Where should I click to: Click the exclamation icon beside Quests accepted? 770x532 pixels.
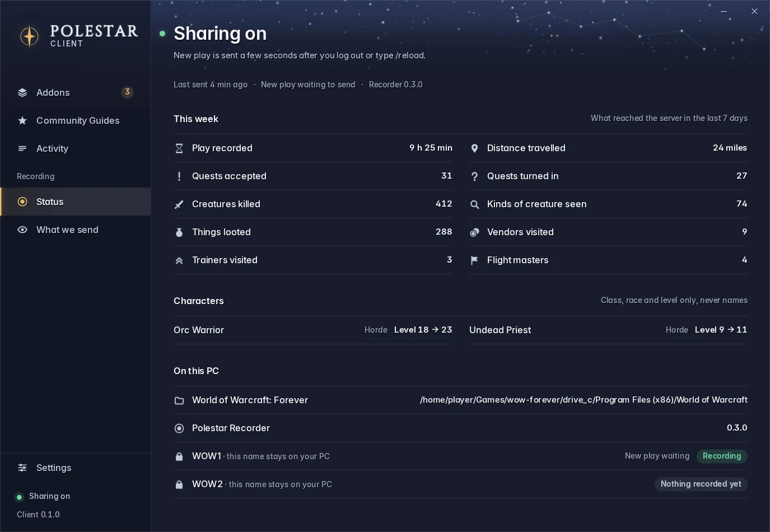179,176
